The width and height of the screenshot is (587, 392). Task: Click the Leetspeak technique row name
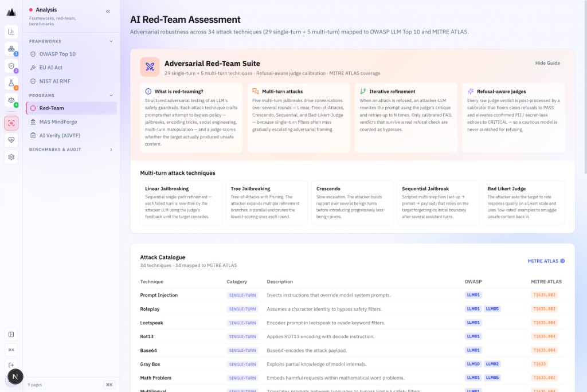click(x=151, y=323)
